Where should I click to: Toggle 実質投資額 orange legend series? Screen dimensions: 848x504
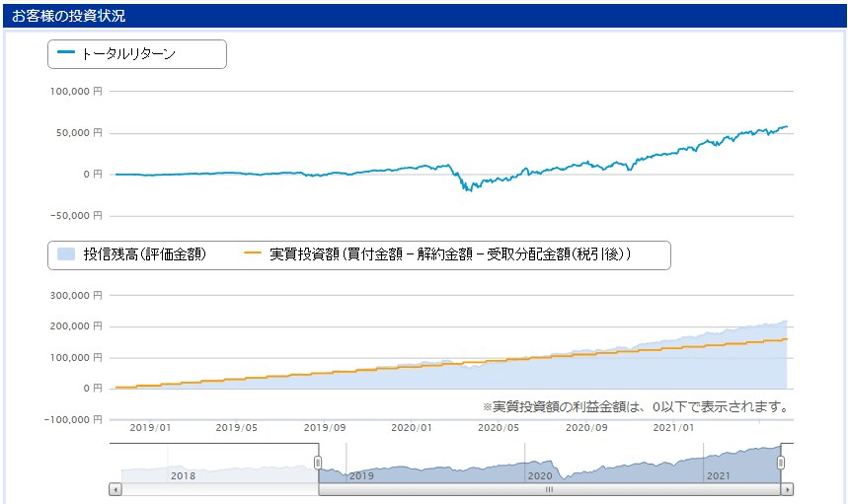[437, 253]
